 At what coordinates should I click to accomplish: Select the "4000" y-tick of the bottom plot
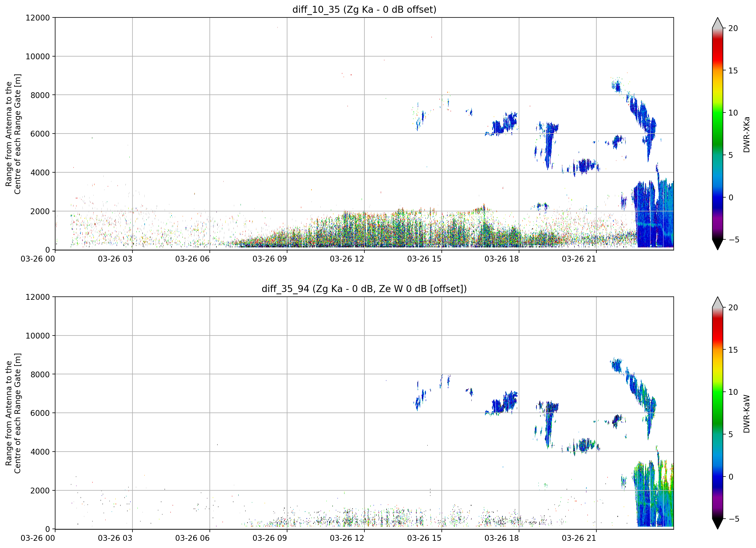click(x=40, y=452)
